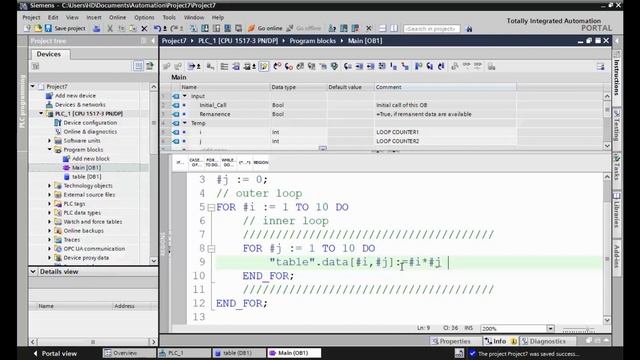Screen dimensions: 640x360
Task: Click the editor zoom slider
Action: click(x=578, y=329)
